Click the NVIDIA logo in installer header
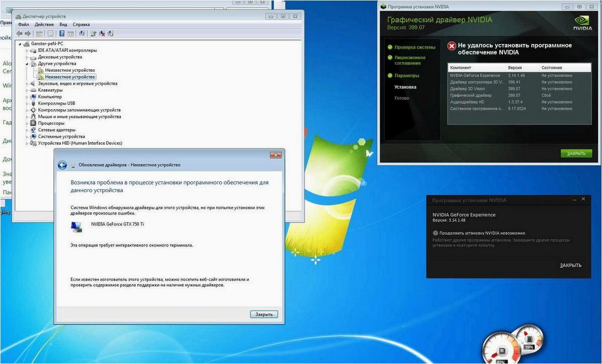Image resolution: width=602 pixels, height=364 pixels. click(x=582, y=22)
